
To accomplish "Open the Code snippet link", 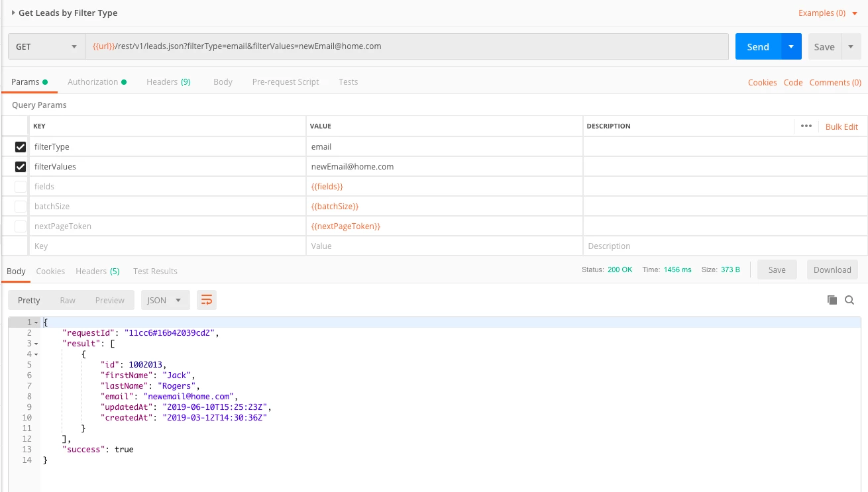I will click(793, 83).
